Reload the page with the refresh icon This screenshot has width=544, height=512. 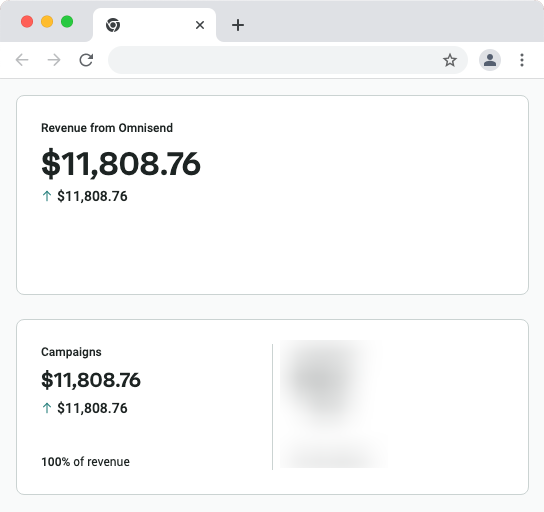point(86,60)
